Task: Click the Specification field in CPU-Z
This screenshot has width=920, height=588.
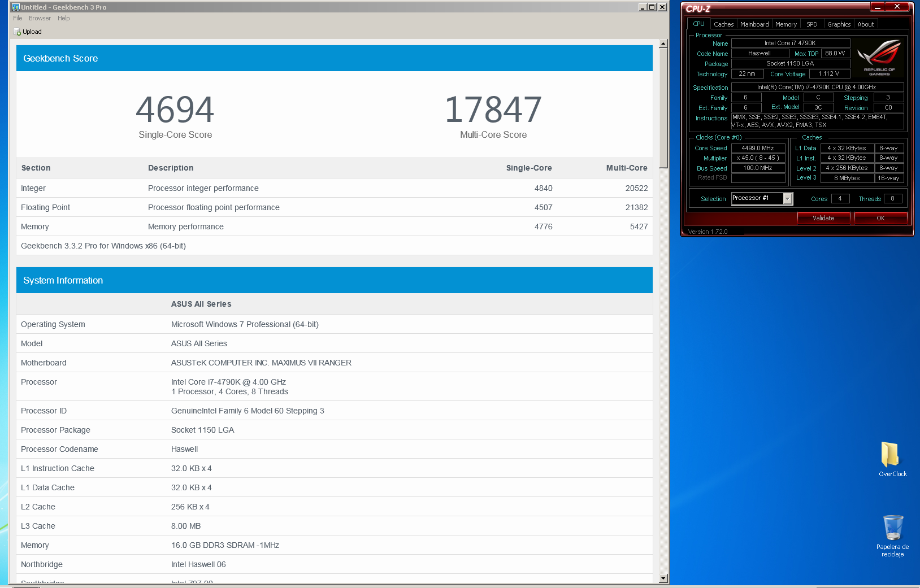Action: pos(817,87)
